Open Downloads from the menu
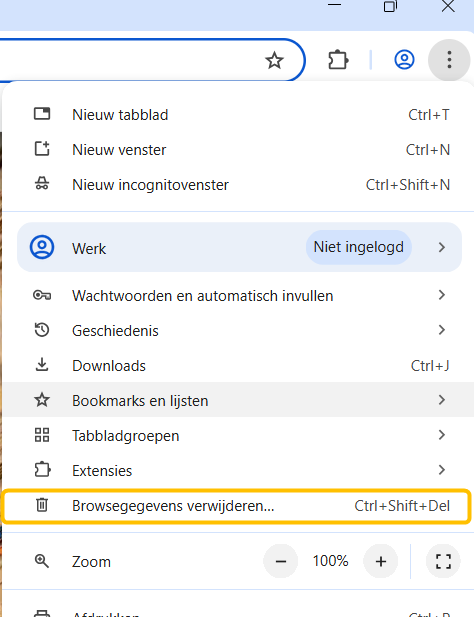 pos(238,366)
